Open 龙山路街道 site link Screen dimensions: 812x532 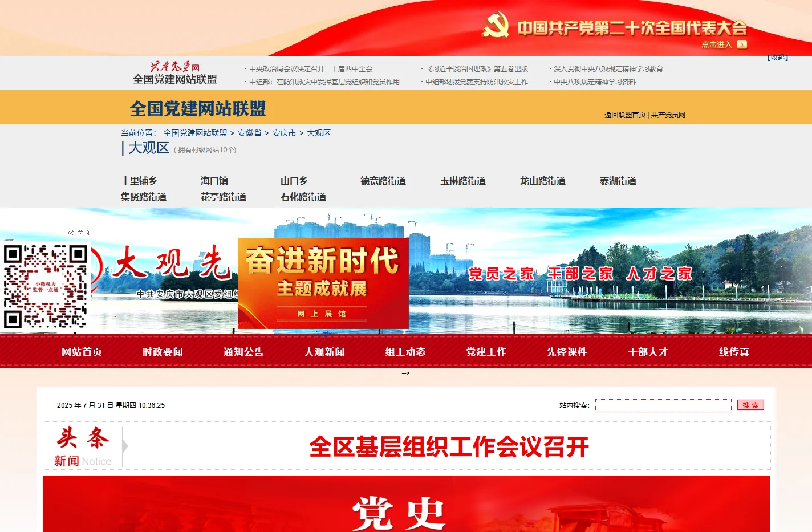[x=543, y=181]
